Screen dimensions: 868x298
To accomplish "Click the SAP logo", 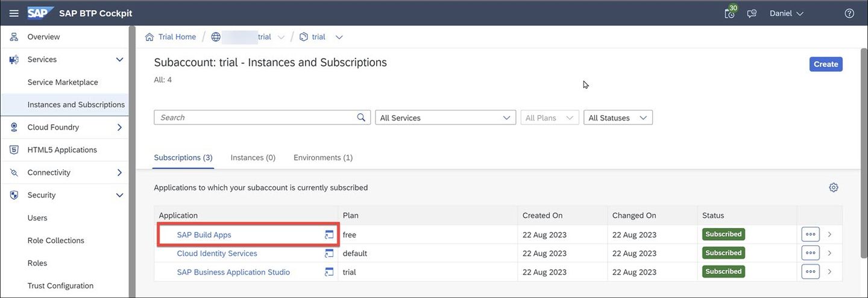I will [x=40, y=13].
